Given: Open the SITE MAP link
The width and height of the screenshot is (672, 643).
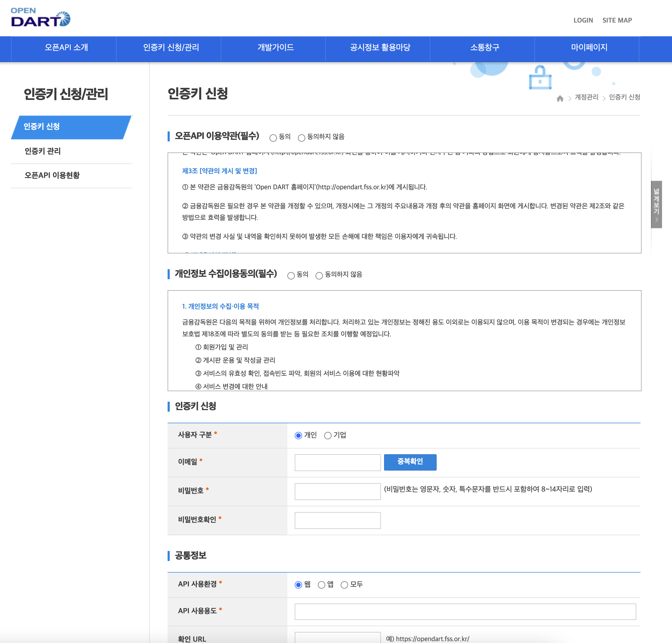Looking at the screenshot, I should pos(617,20).
